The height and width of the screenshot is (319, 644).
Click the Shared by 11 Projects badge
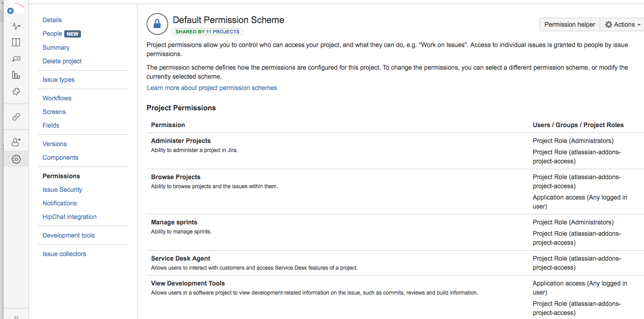[x=208, y=32]
